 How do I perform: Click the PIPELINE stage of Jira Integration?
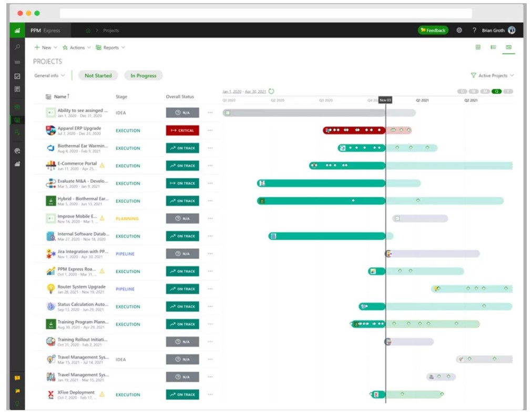tap(125, 254)
